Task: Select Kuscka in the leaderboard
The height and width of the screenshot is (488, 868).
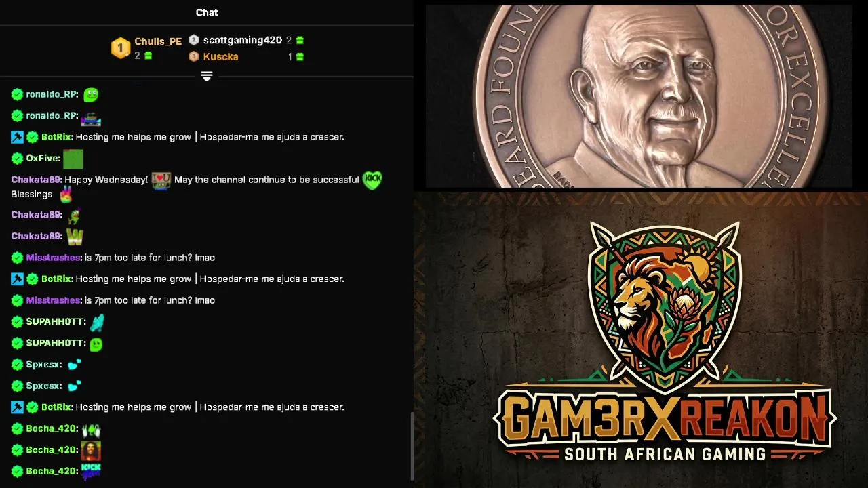Action: point(220,57)
